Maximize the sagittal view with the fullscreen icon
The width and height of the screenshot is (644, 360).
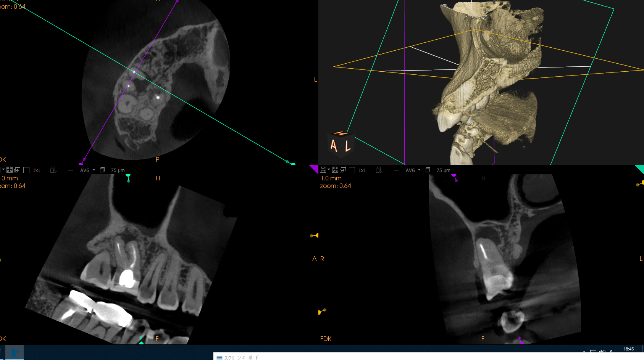10,170
